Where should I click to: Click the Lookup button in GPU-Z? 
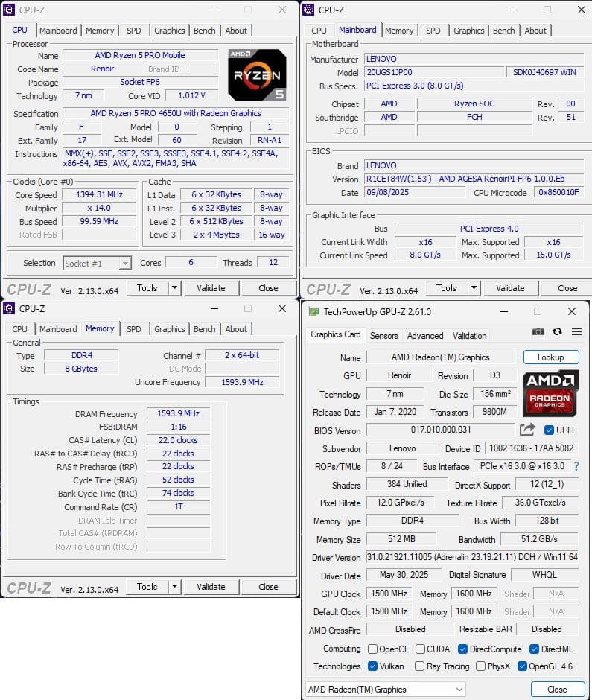coord(551,357)
